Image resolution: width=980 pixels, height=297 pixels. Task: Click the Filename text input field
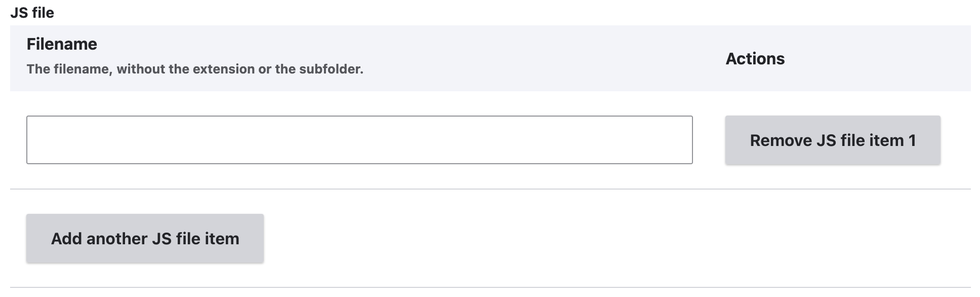(x=359, y=140)
